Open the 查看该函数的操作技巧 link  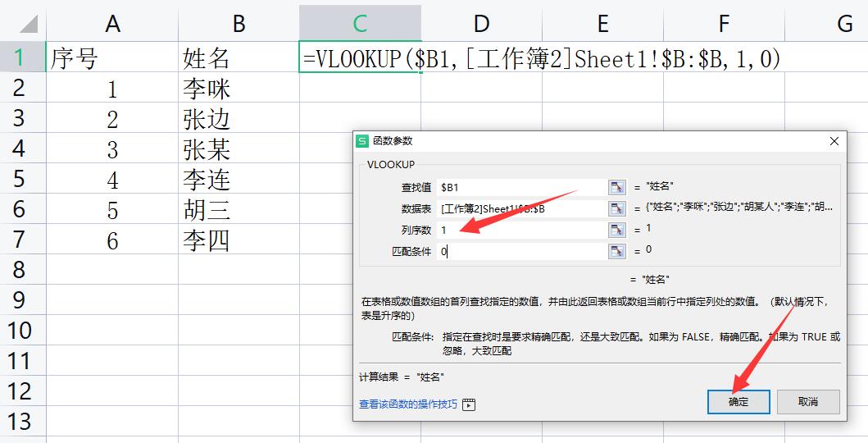409,404
